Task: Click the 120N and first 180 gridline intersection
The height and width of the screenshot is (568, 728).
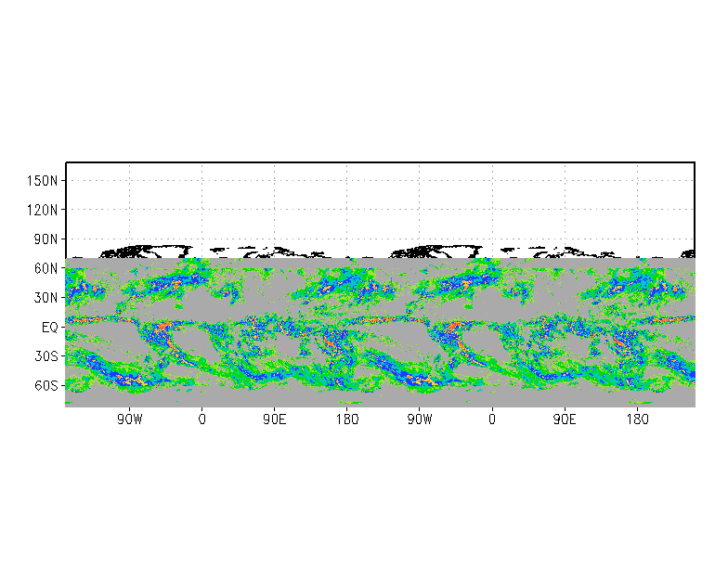Action: [x=347, y=210]
